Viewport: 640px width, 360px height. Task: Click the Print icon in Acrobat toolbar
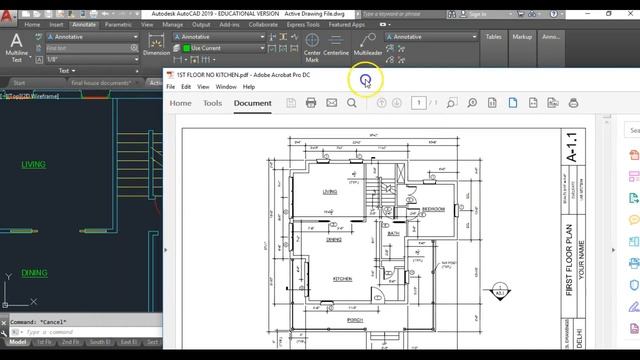(x=311, y=103)
